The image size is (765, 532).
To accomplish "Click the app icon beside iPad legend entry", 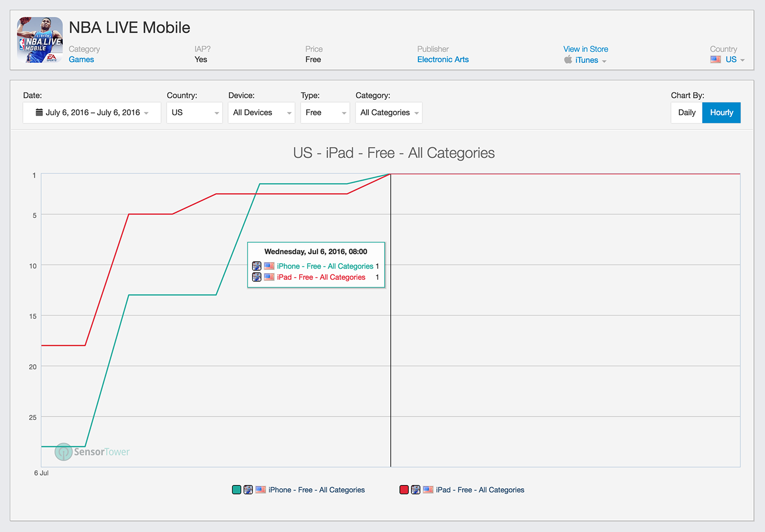I will coord(416,490).
